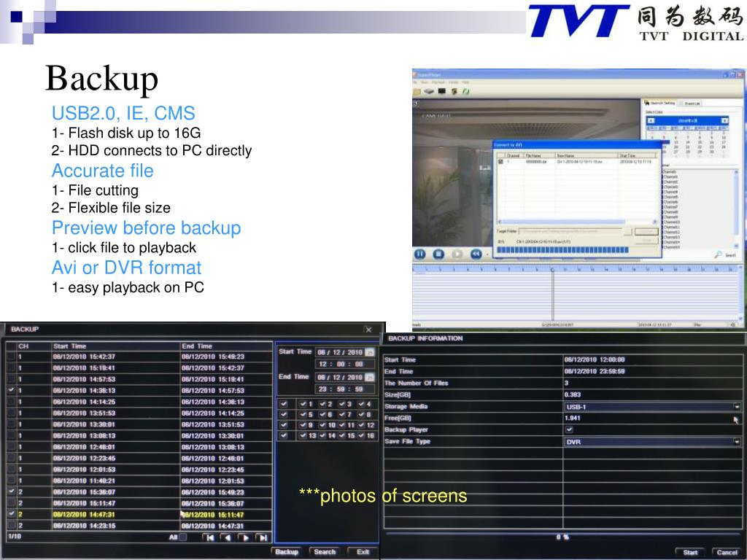Open the End Time calendar picker icon
Screen dimensions: 747x560
pyautogui.click(x=370, y=377)
